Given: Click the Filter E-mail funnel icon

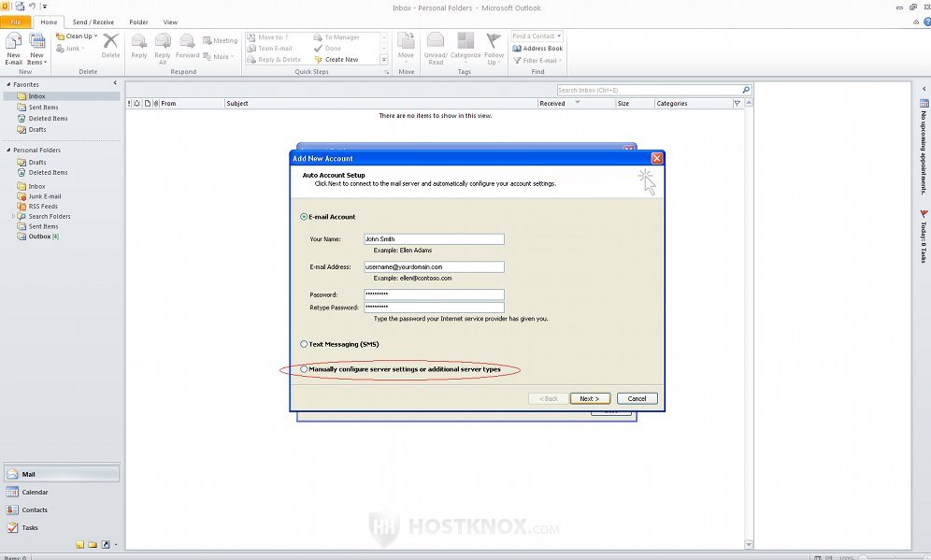Looking at the screenshot, I should coord(517,60).
